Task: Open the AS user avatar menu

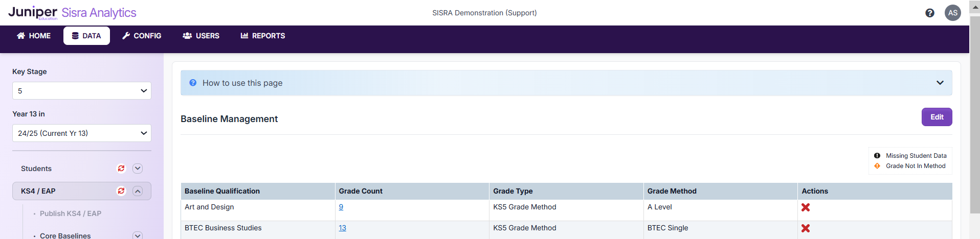Action: [952, 13]
